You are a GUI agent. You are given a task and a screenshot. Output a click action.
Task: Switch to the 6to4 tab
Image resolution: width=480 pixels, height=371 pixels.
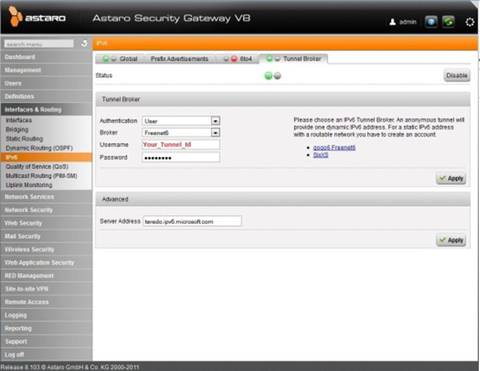(238, 59)
